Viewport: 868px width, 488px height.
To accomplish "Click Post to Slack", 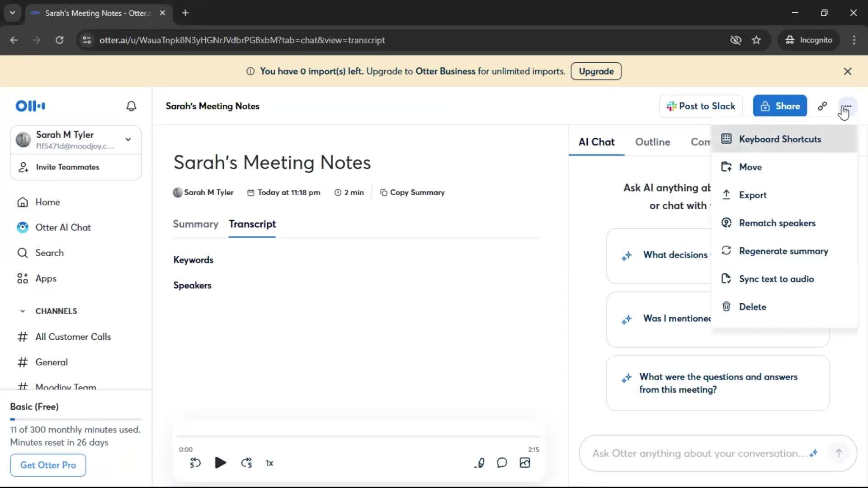I will pos(701,106).
